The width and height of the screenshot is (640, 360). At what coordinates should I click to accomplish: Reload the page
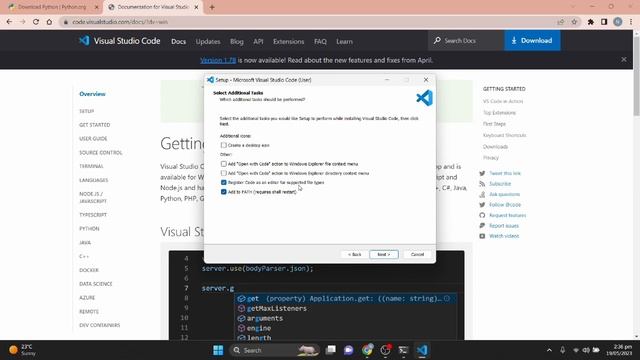pyautogui.click(x=36, y=22)
